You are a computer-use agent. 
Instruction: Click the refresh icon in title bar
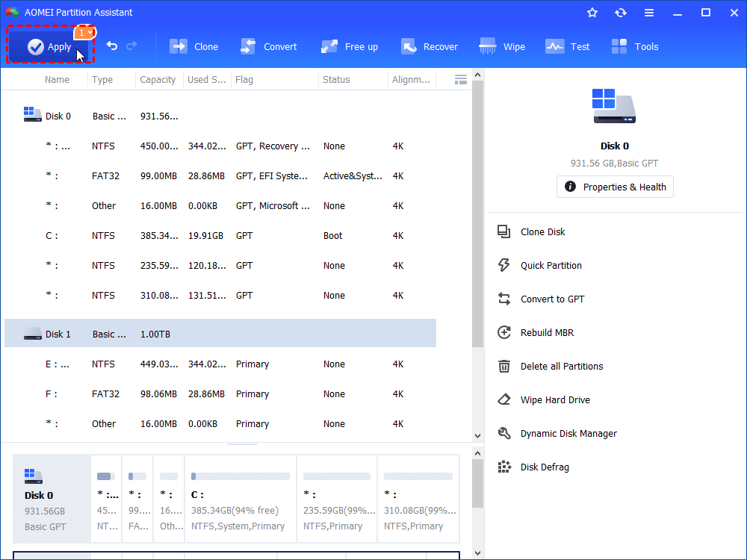[620, 13]
